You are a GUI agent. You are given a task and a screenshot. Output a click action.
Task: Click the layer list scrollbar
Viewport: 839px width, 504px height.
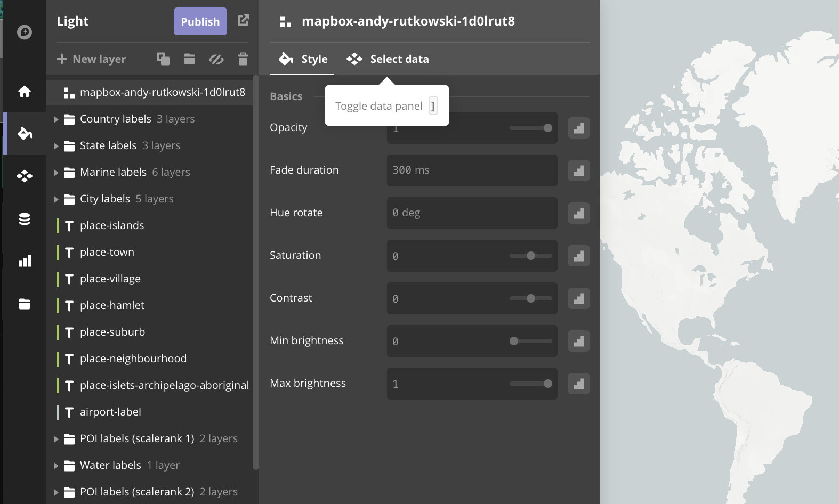click(256, 272)
